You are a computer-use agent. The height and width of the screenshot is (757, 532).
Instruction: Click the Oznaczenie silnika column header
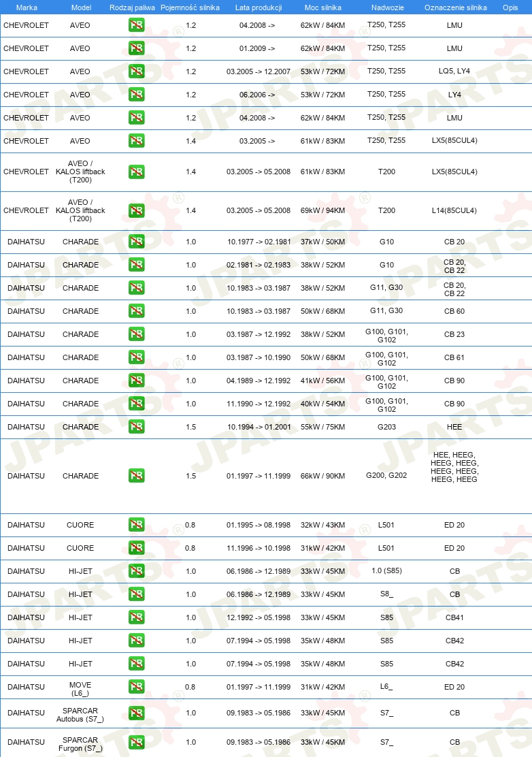point(456,7)
